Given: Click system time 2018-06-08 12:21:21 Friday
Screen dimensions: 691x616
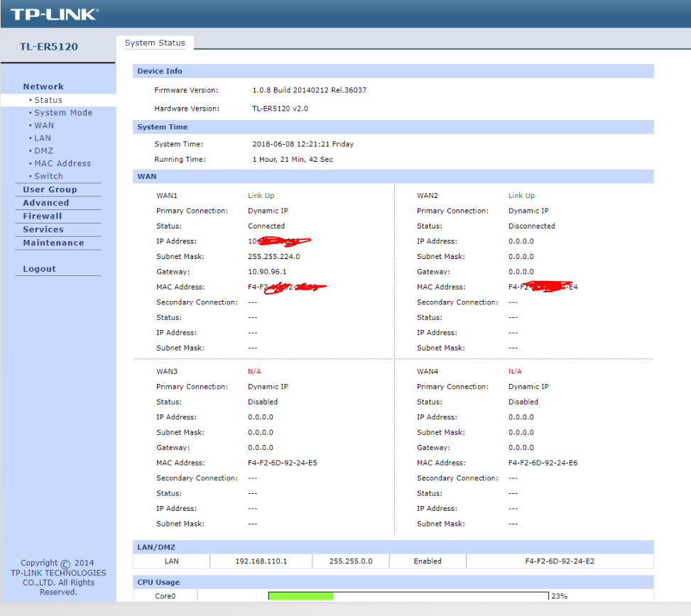Looking at the screenshot, I should (303, 145).
